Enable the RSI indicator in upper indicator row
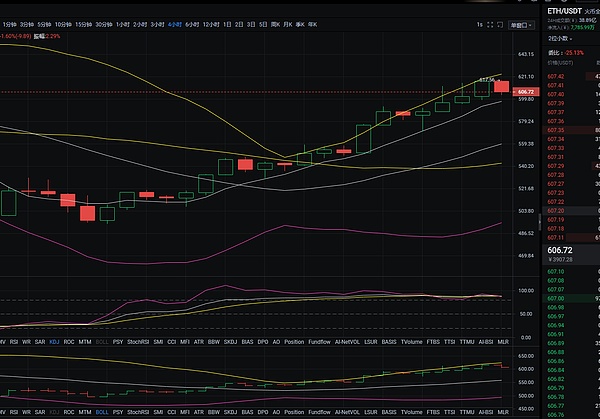The image size is (600, 419). (14, 342)
